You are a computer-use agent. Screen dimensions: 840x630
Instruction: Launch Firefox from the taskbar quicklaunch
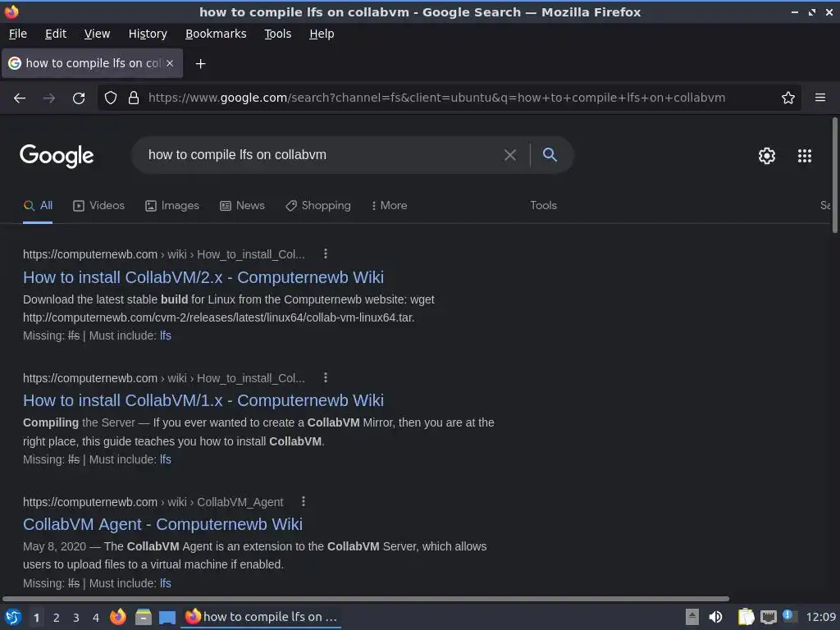[118, 617]
